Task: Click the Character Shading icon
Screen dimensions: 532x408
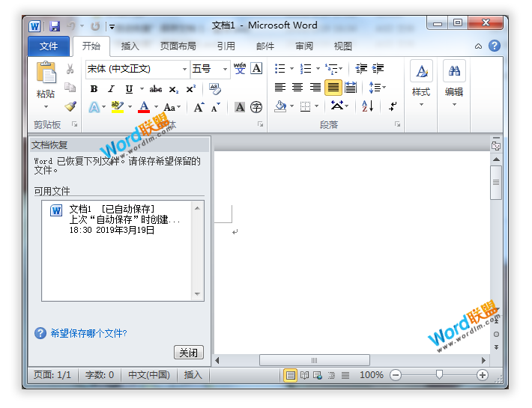Action: (240, 107)
